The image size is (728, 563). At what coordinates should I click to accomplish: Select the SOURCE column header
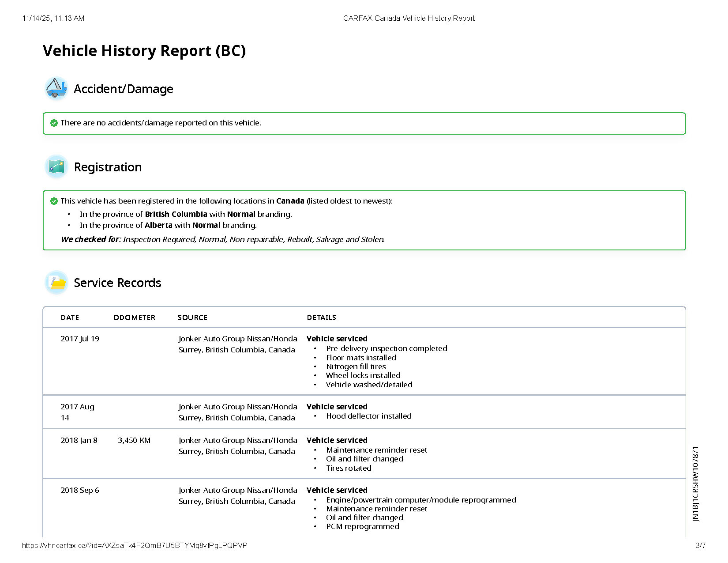(192, 317)
